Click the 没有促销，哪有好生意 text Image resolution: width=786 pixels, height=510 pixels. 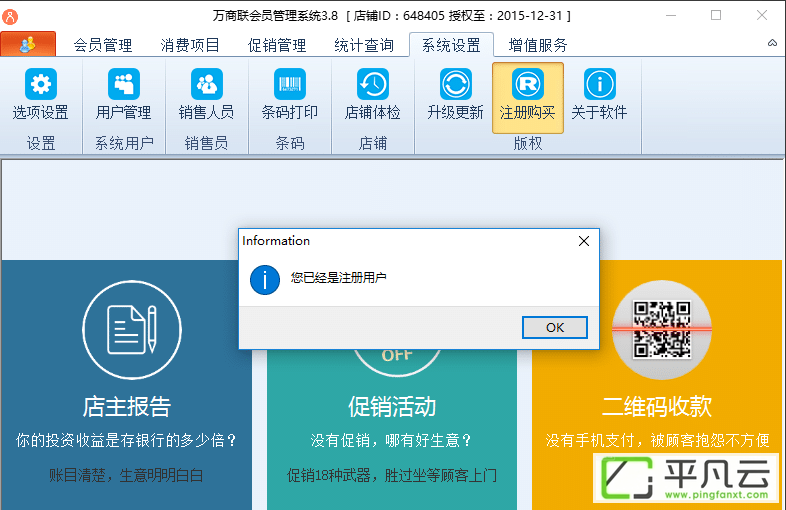[x=391, y=440]
